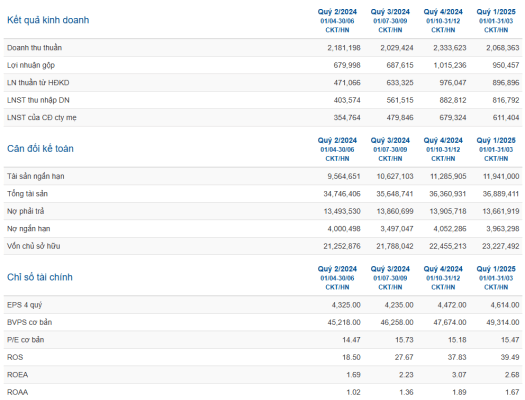Select the ROEA row label
Viewport: 525px width, 400px height.
(17, 375)
